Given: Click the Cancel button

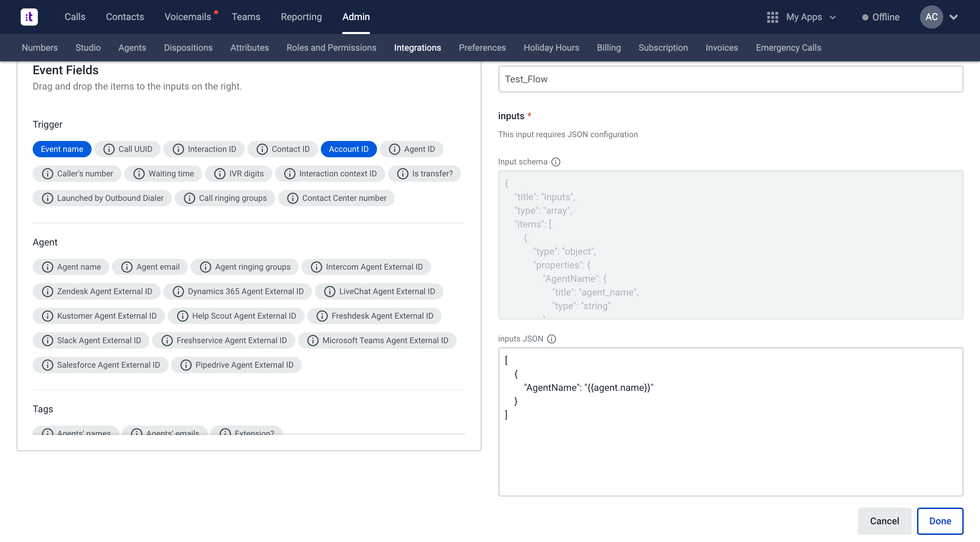Looking at the screenshot, I should (x=884, y=521).
